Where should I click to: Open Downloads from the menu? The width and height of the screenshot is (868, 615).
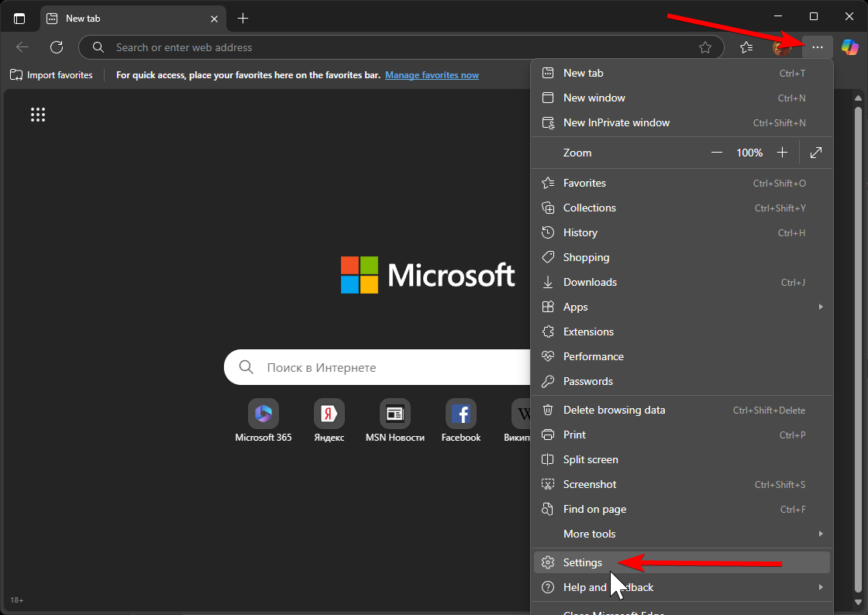[x=682, y=282]
